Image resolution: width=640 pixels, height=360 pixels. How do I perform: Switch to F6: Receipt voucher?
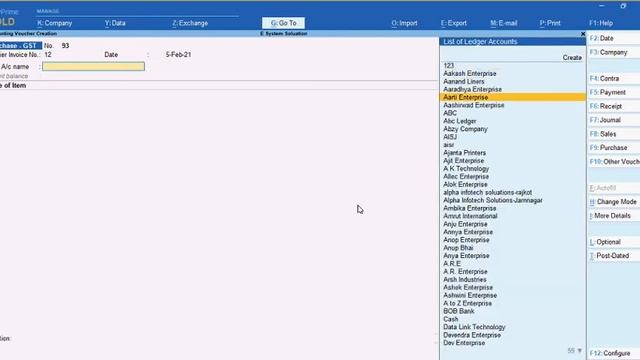[x=614, y=106]
